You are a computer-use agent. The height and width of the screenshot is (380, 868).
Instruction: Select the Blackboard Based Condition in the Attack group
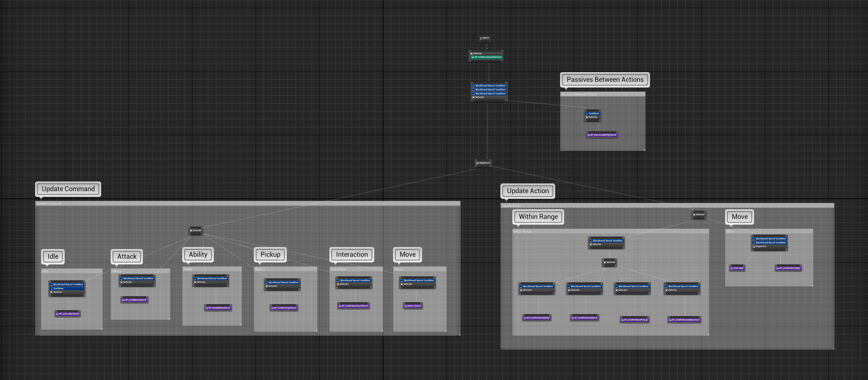pyautogui.click(x=137, y=278)
